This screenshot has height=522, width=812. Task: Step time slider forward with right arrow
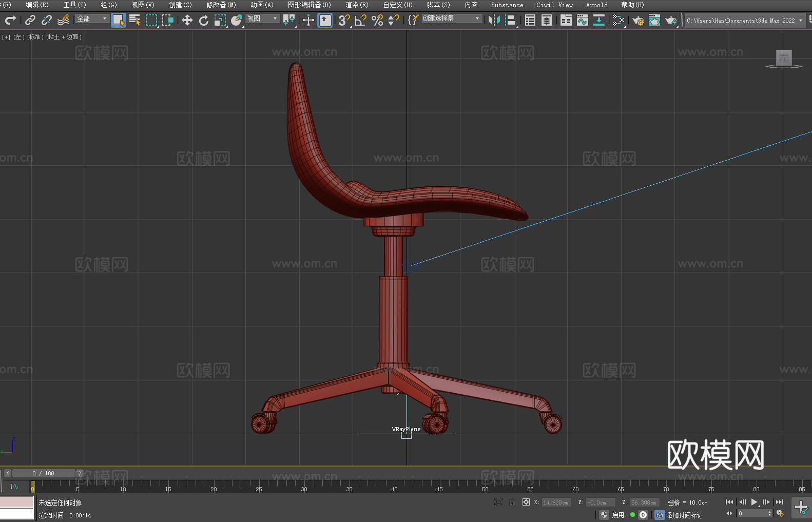coord(80,473)
